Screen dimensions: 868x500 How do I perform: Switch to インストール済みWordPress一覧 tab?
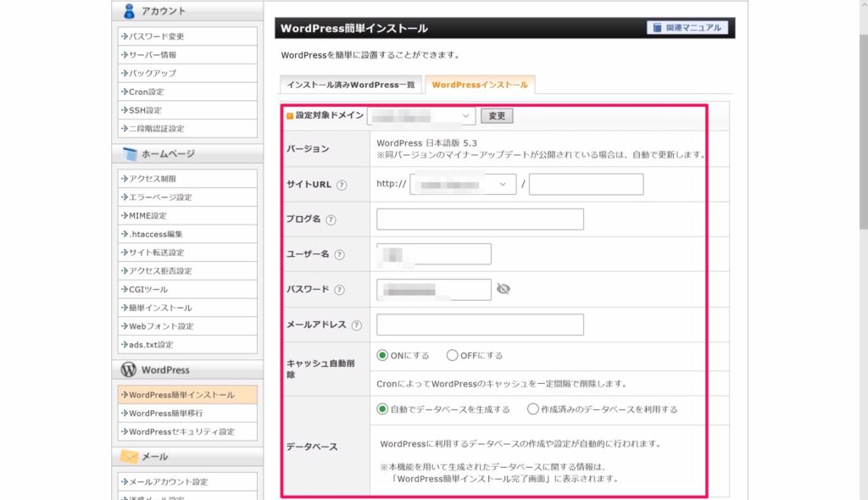click(351, 85)
